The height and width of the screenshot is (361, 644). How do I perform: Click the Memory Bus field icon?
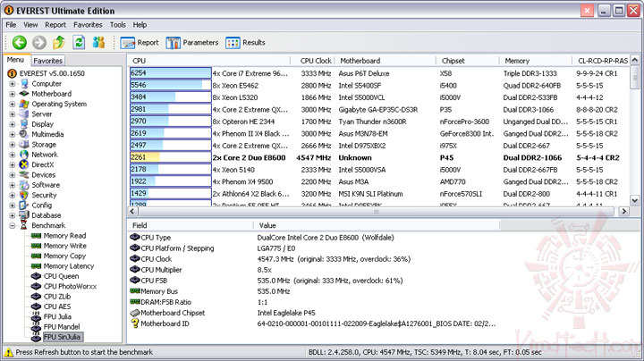click(x=135, y=290)
